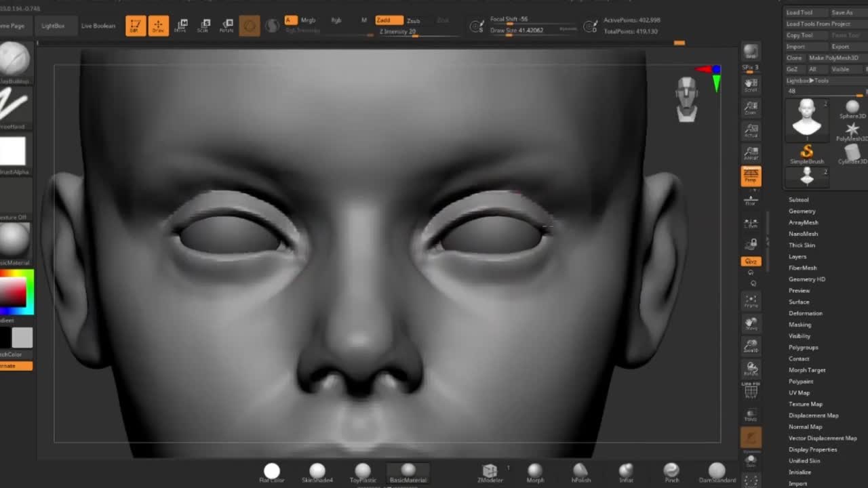The height and width of the screenshot is (488, 868).
Task: Expand the Masking section
Action: (x=800, y=325)
